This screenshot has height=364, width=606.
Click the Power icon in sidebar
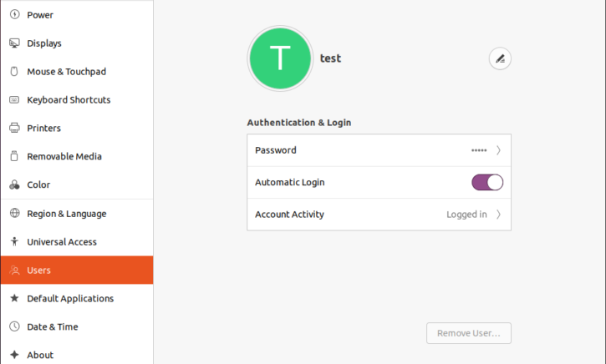click(x=14, y=15)
